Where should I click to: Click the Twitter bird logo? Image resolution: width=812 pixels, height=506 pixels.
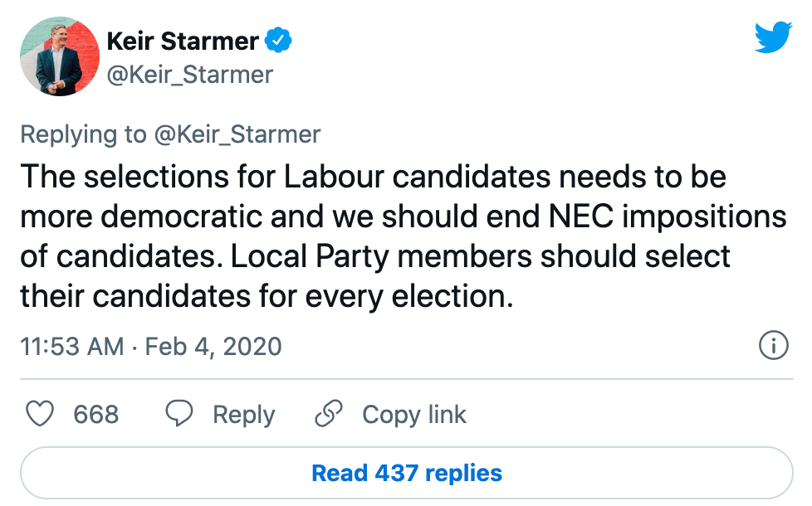tap(773, 38)
